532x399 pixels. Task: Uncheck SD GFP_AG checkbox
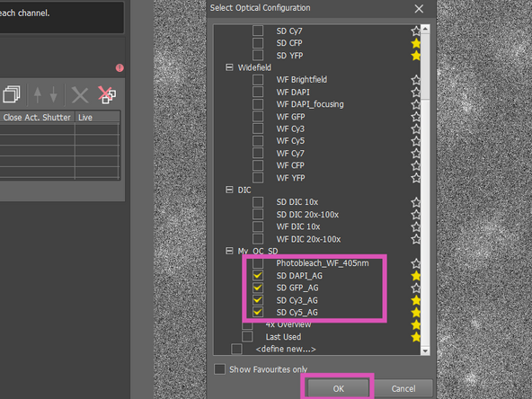coord(258,288)
